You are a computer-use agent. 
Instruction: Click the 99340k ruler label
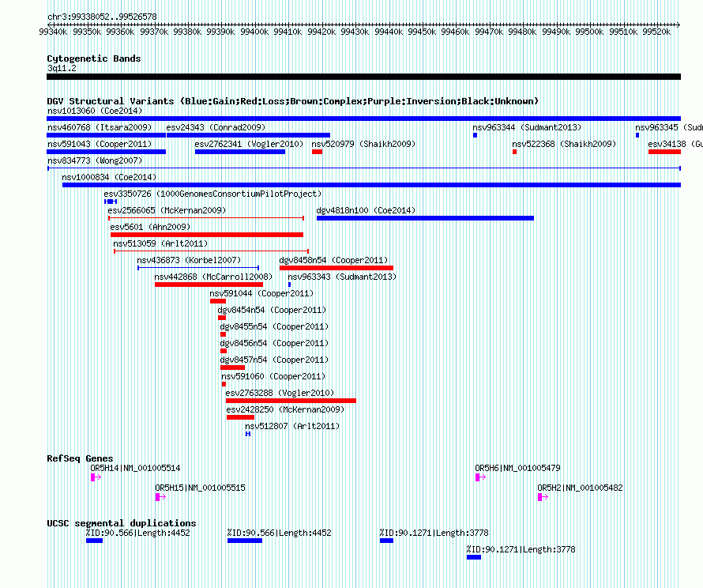53,32
